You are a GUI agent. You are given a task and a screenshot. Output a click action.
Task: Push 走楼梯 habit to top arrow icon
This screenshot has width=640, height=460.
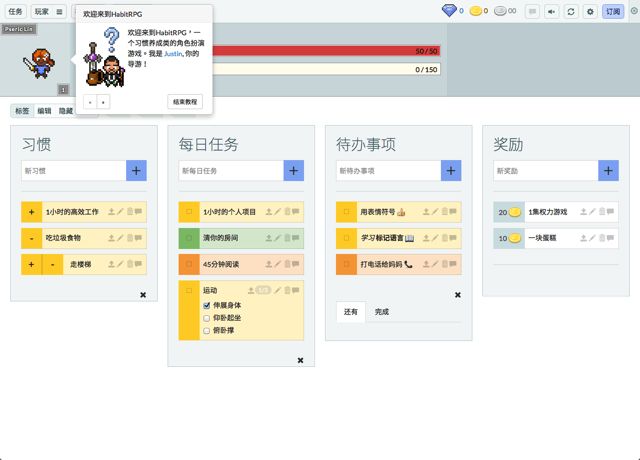point(111,264)
